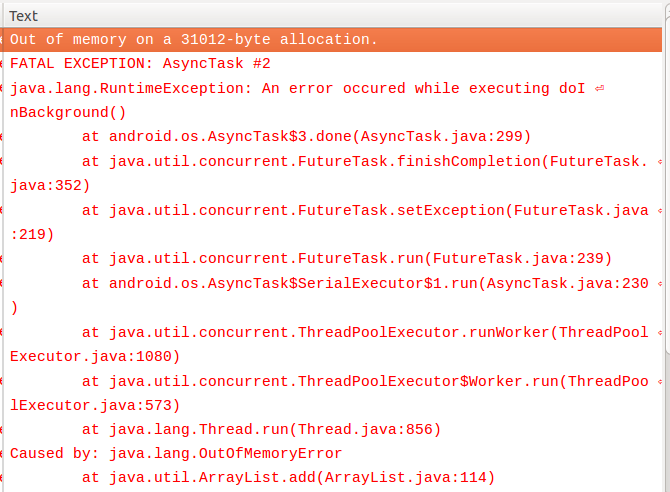Click the wrapped Executor.java:1080) continuation line
Screen dimensions: 670x492
click(95, 356)
